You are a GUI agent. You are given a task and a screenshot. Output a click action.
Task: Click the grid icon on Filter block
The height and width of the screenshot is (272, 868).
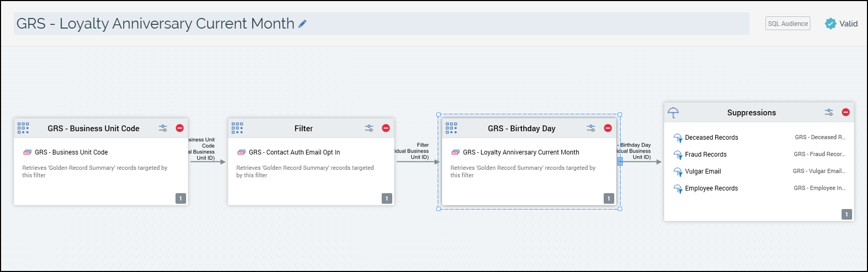click(237, 128)
